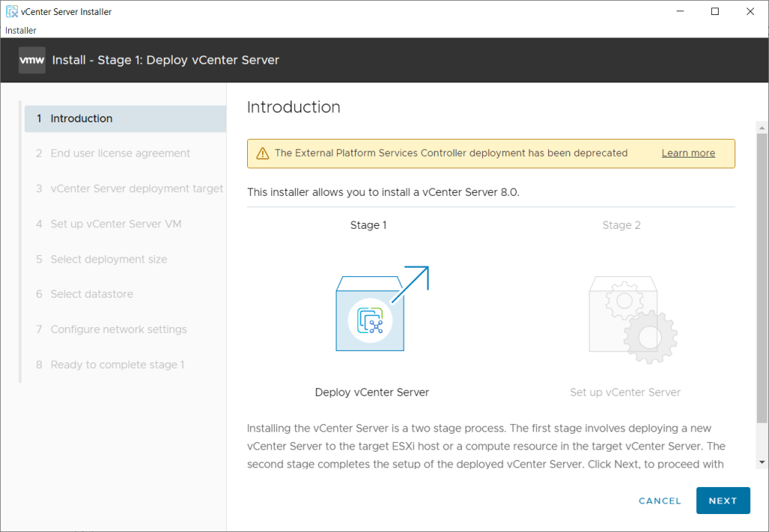Click the vCenter Server Installer title icon
The height and width of the screenshot is (532, 769).
coord(12,12)
